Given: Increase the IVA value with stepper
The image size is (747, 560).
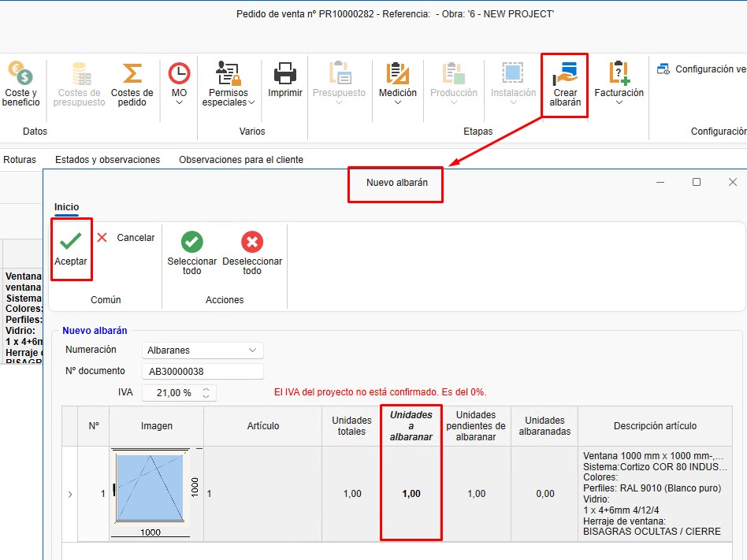Looking at the screenshot, I should (206, 390).
